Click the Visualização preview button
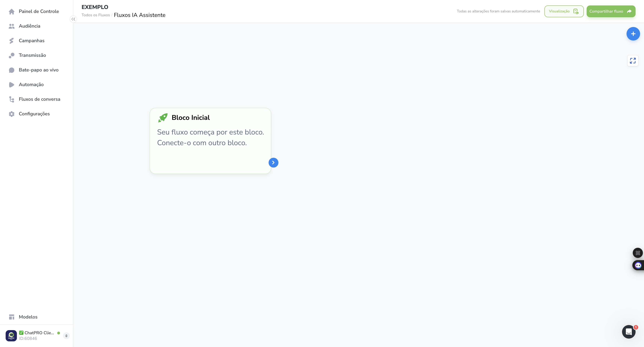The image size is (644, 347). [x=564, y=11]
